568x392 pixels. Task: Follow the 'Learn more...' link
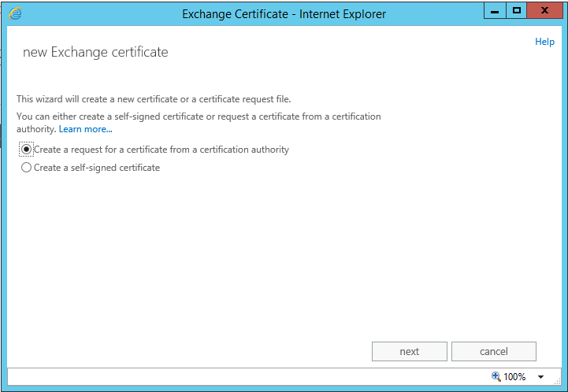click(x=85, y=129)
